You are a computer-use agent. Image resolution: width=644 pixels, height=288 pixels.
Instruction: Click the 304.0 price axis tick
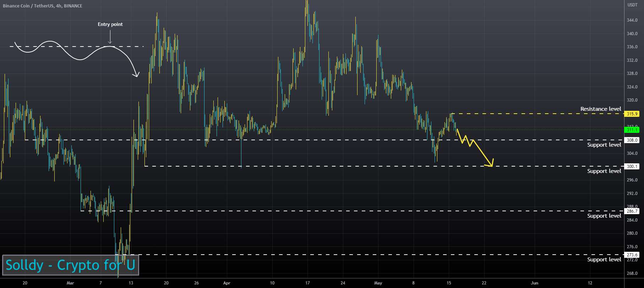coord(632,153)
